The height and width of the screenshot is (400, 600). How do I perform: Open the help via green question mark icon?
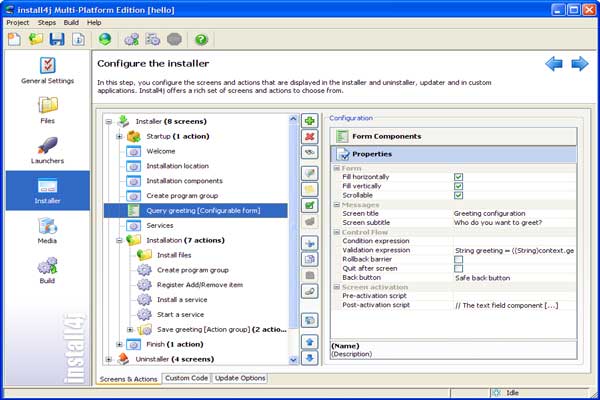pos(201,39)
